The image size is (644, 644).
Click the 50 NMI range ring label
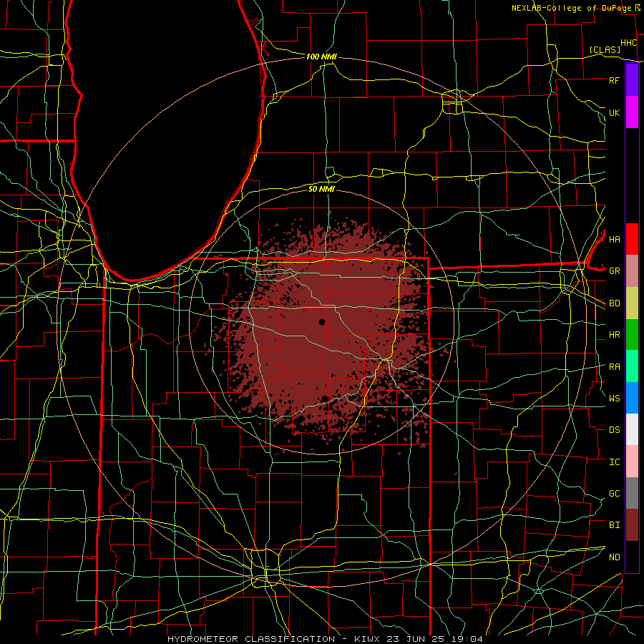[x=321, y=189]
